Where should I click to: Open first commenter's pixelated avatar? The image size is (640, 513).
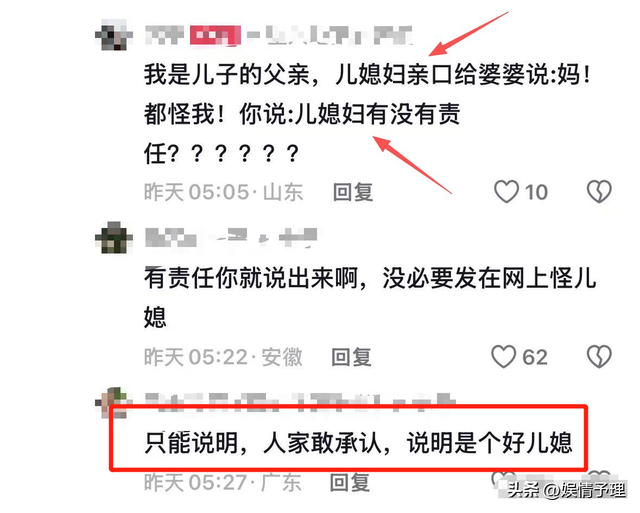(x=114, y=35)
